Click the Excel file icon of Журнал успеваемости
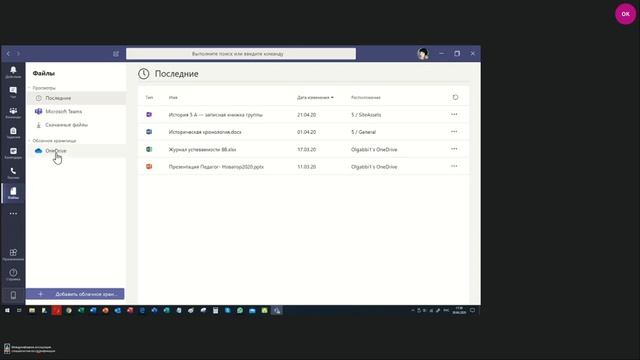640x360 pixels. coord(149,149)
